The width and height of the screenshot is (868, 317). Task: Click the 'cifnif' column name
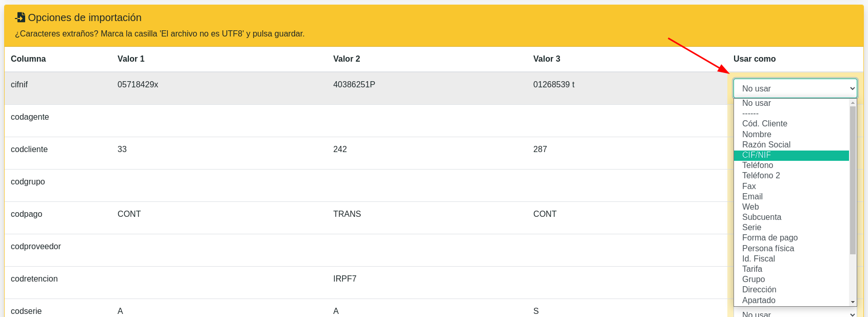click(x=20, y=85)
